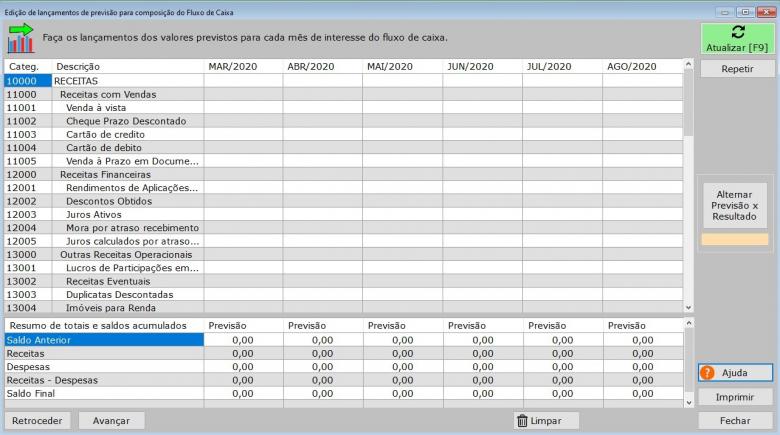Open the Ajuda help button
Screen dimensions: 780x435
tap(736, 372)
